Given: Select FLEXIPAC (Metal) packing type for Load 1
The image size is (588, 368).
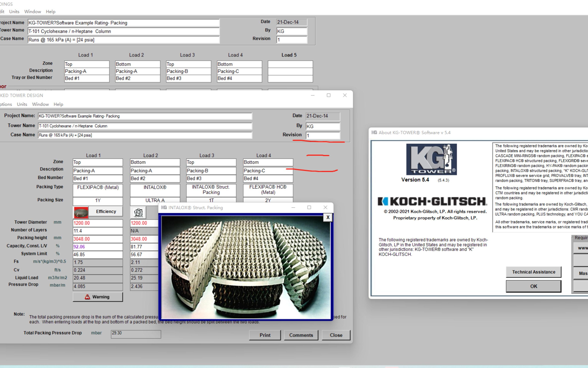Looking at the screenshot, I should coord(98,190).
